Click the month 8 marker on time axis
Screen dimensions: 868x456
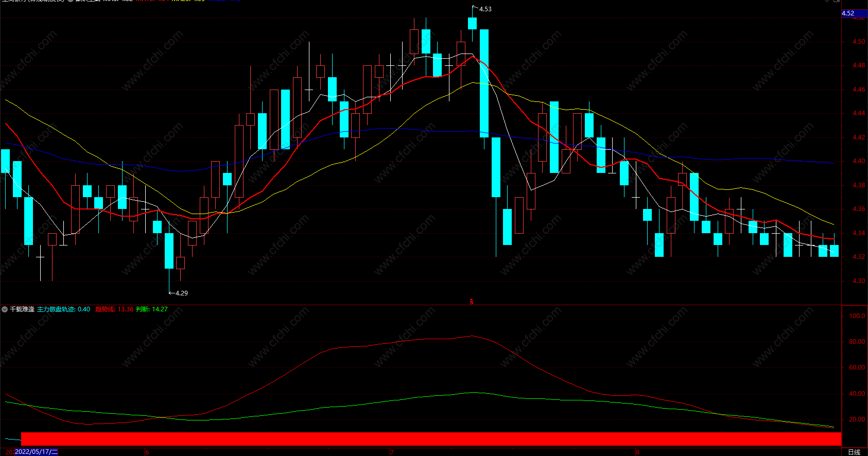[x=637, y=452]
